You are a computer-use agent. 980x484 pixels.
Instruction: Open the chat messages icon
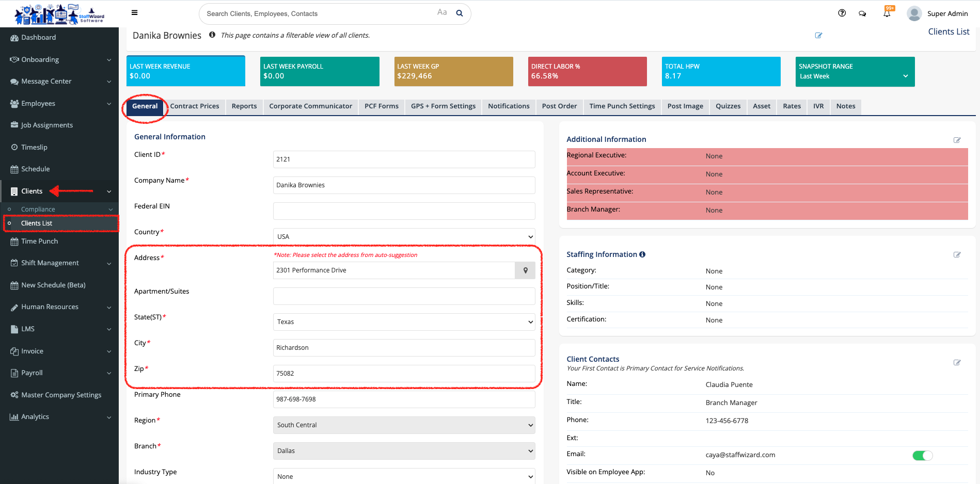(862, 14)
